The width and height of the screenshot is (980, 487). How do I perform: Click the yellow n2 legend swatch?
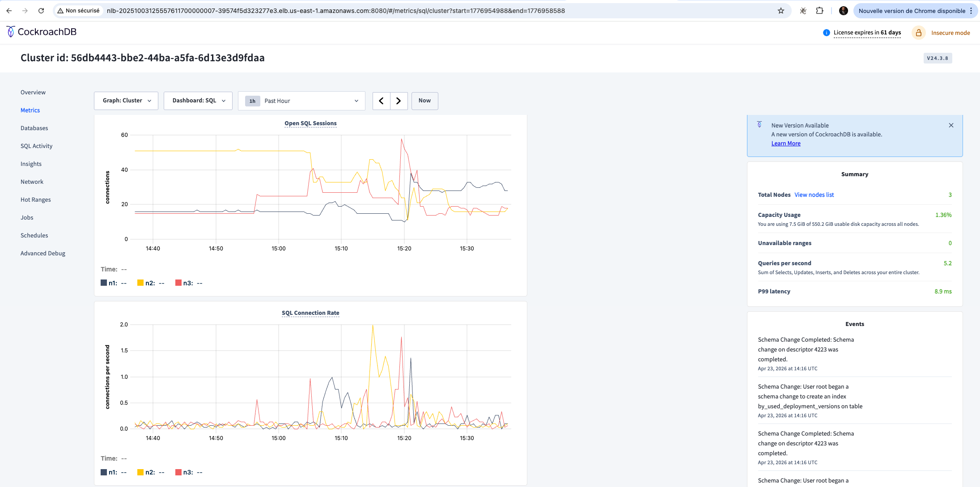(140, 283)
